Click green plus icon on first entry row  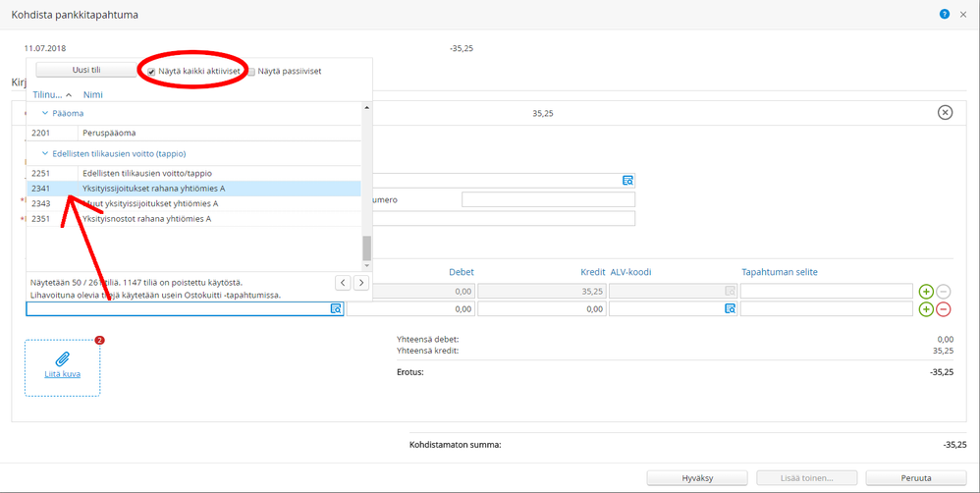pyautogui.click(x=925, y=292)
